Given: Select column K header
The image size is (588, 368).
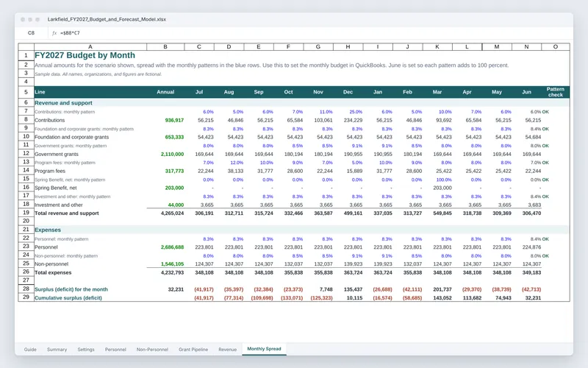Looking at the screenshot, I should 437,46.
